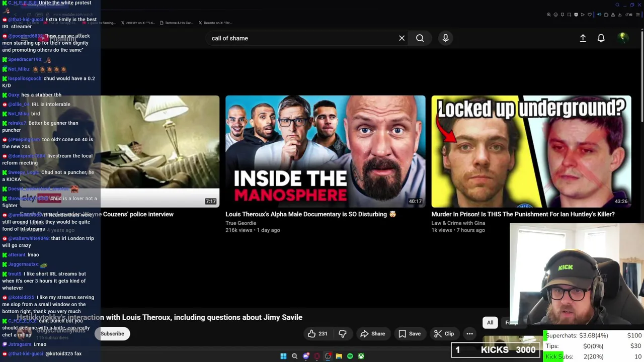Open 'Murder In Prison!' video title link

pyautogui.click(x=523, y=214)
